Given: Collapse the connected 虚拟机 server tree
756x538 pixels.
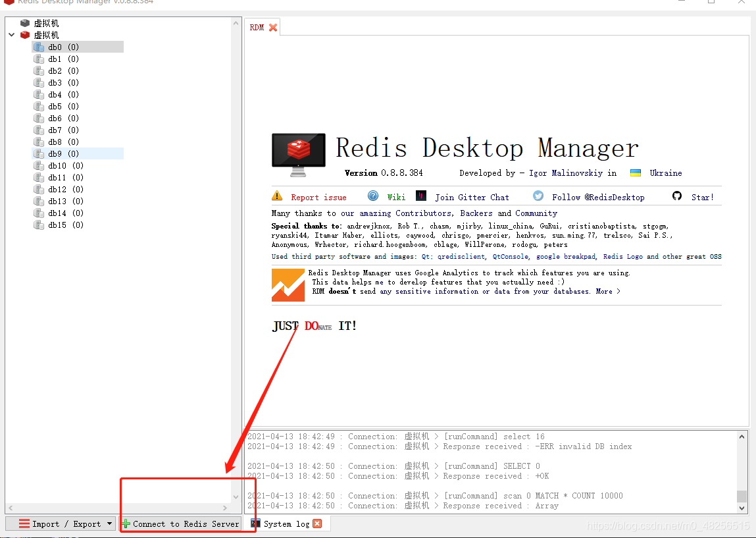Looking at the screenshot, I should [12, 35].
